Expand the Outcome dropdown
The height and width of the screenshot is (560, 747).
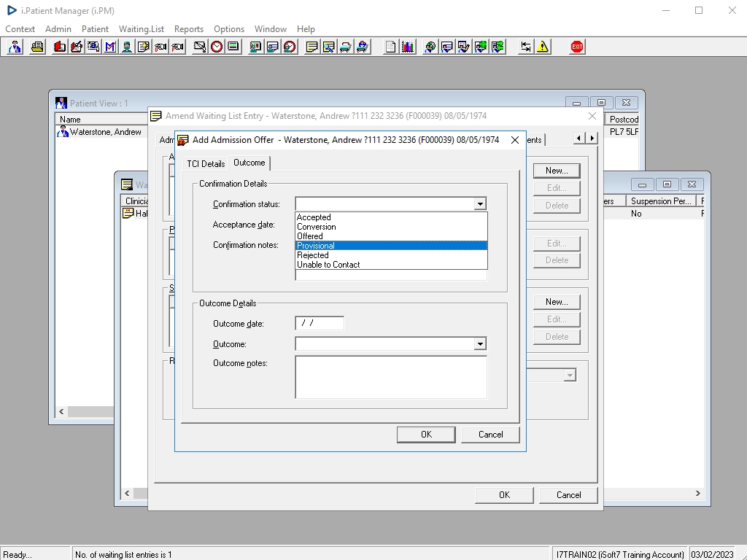[480, 344]
